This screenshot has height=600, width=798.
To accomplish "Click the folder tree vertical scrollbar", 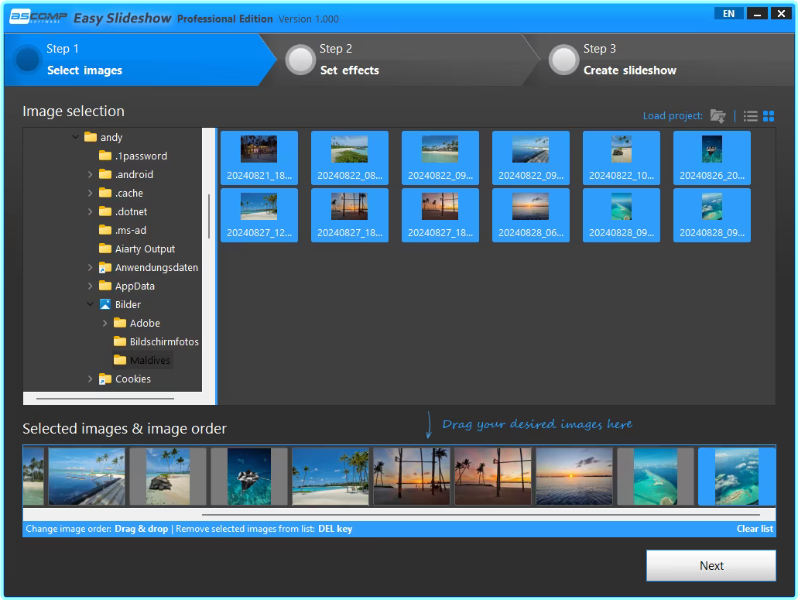I will pyautogui.click(x=209, y=216).
